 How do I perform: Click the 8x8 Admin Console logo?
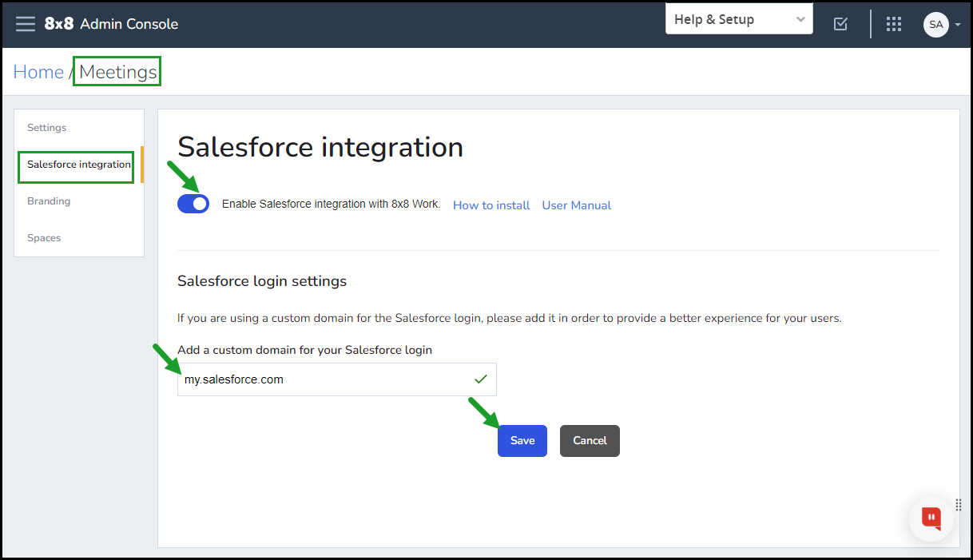111,24
